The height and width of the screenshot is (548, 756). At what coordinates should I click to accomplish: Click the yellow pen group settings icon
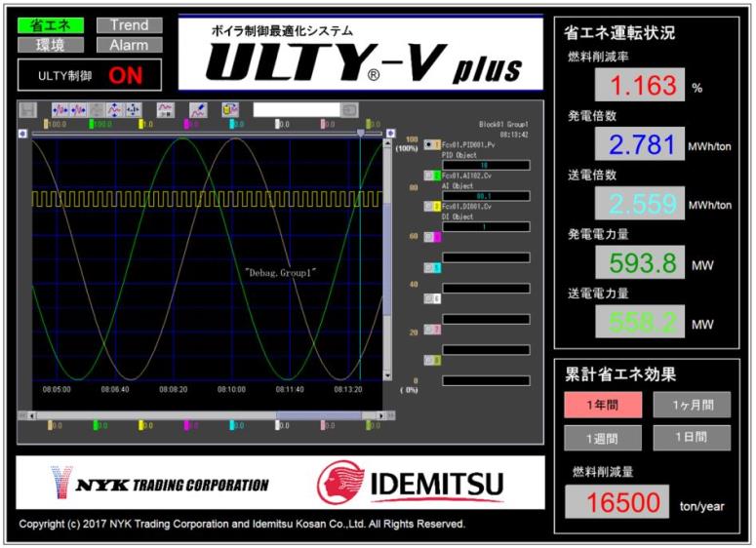(229, 110)
